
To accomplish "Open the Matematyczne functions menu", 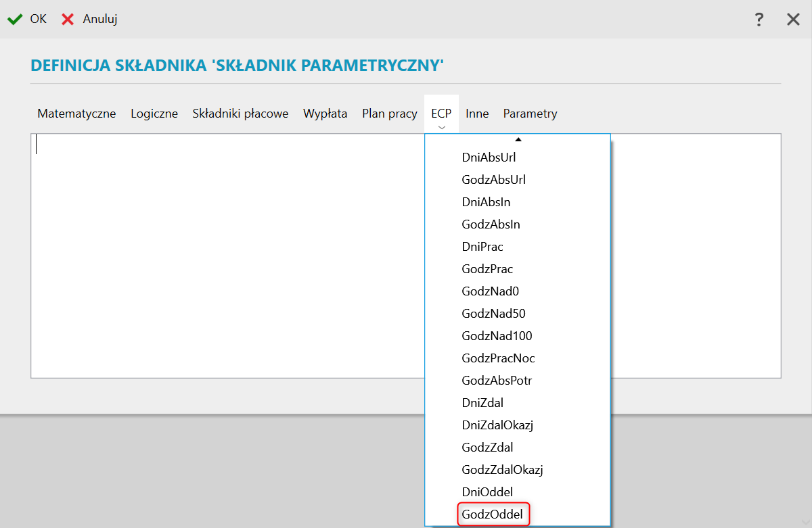I will [76, 114].
